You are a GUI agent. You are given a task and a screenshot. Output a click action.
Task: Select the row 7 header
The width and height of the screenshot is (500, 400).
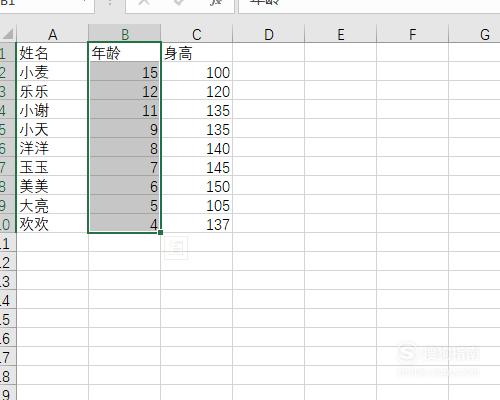click(x=7, y=167)
